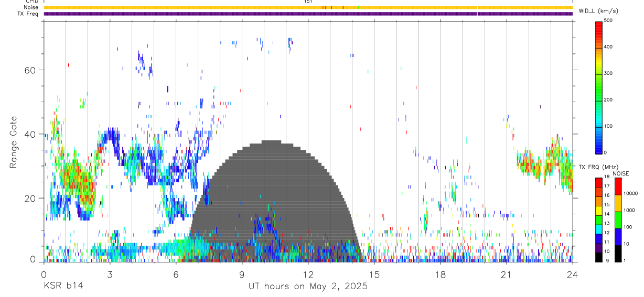Click the "10000" noise legend value
The width and height of the screenshot is (644, 297).
point(631,193)
